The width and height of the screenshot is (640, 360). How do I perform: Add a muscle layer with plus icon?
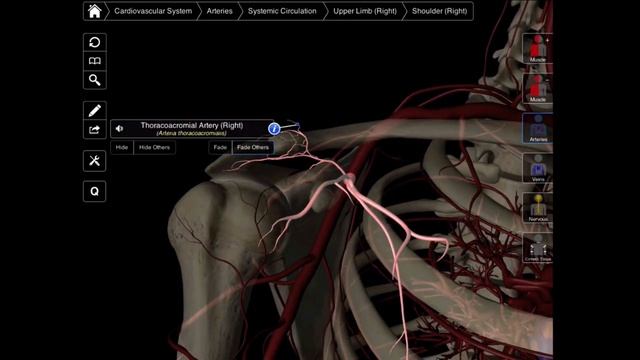(x=538, y=48)
